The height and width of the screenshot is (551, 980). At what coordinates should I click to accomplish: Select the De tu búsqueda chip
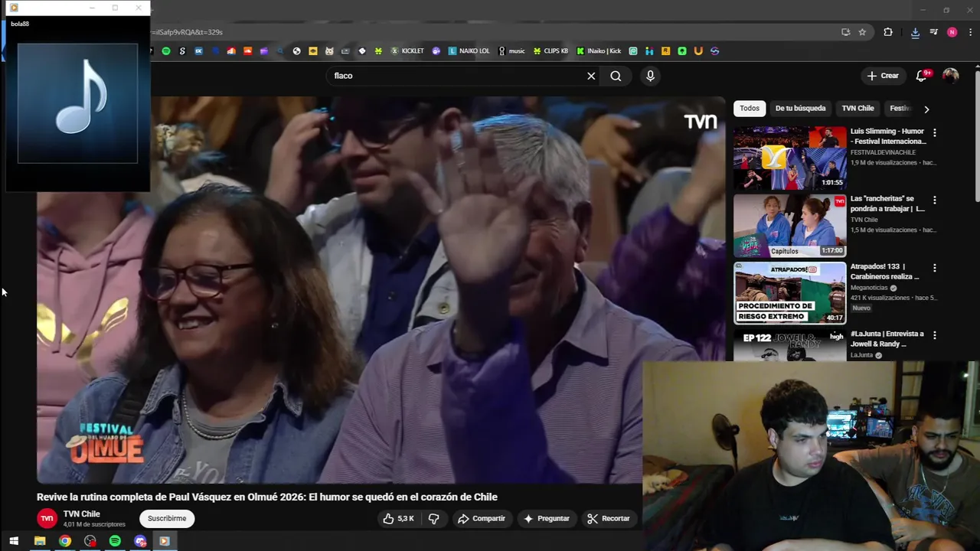point(800,108)
